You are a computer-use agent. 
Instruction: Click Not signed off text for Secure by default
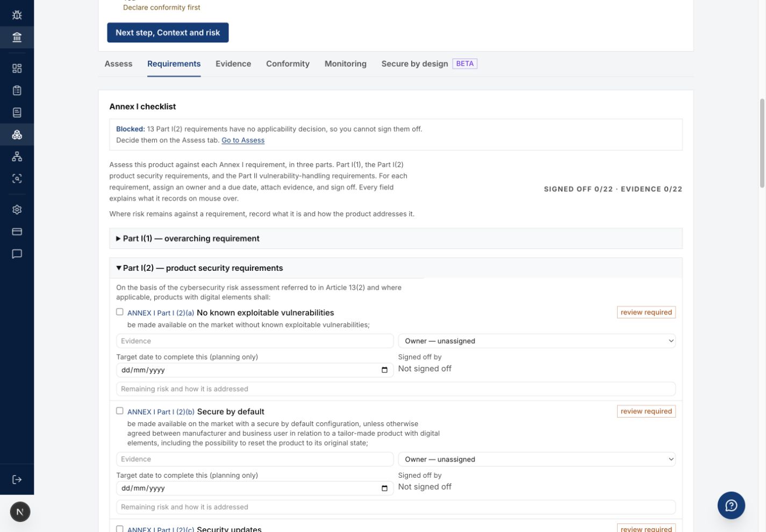(x=425, y=487)
